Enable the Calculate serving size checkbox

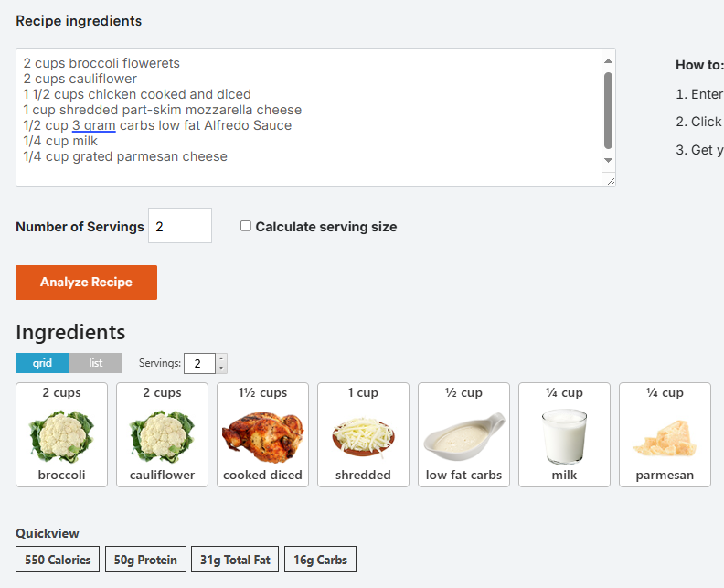coord(246,226)
